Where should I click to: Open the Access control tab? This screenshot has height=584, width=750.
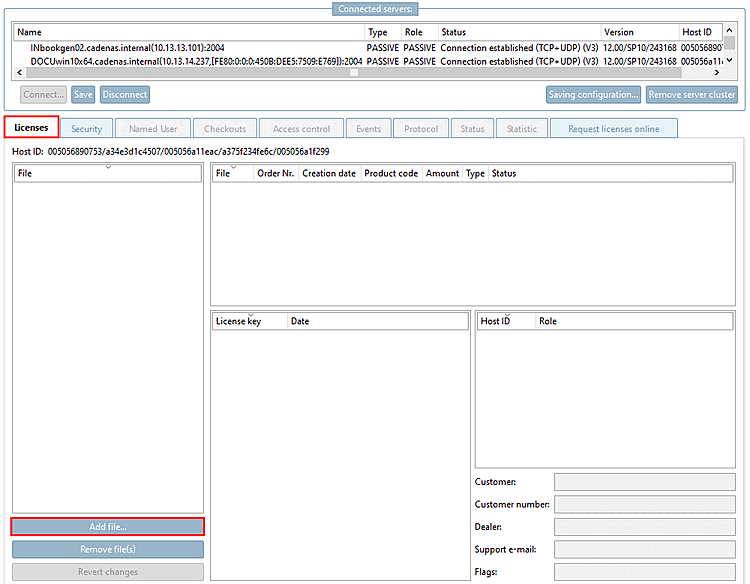coord(301,129)
